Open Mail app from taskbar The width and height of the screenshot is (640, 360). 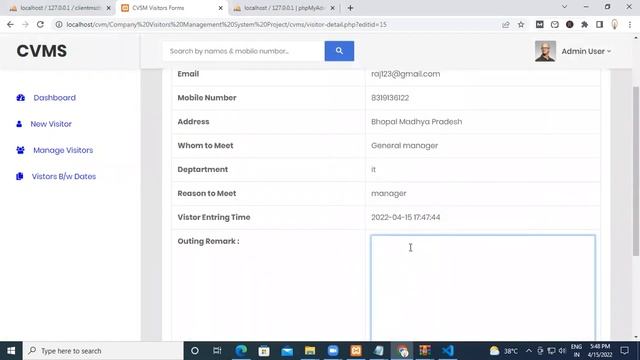coord(287,351)
